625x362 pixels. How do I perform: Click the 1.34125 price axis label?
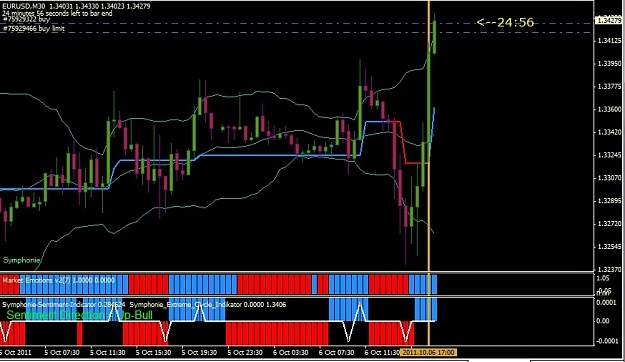(609, 41)
